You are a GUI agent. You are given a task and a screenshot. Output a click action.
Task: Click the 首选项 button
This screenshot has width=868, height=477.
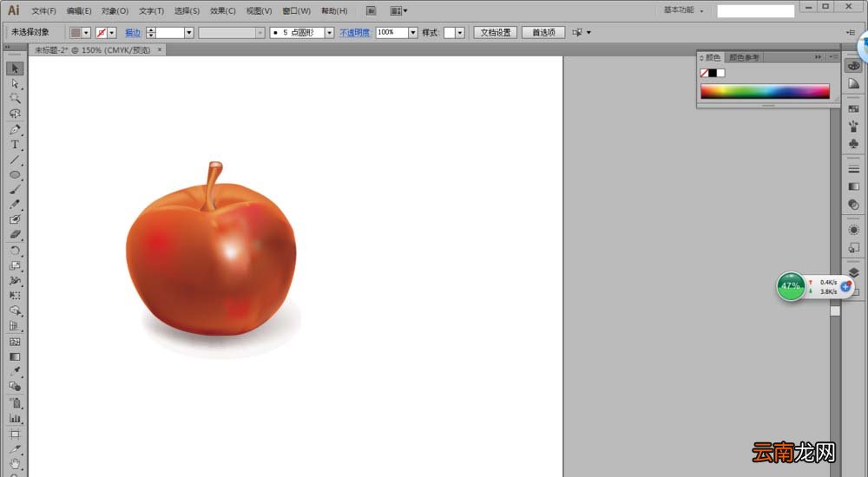(x=543, y=33)
